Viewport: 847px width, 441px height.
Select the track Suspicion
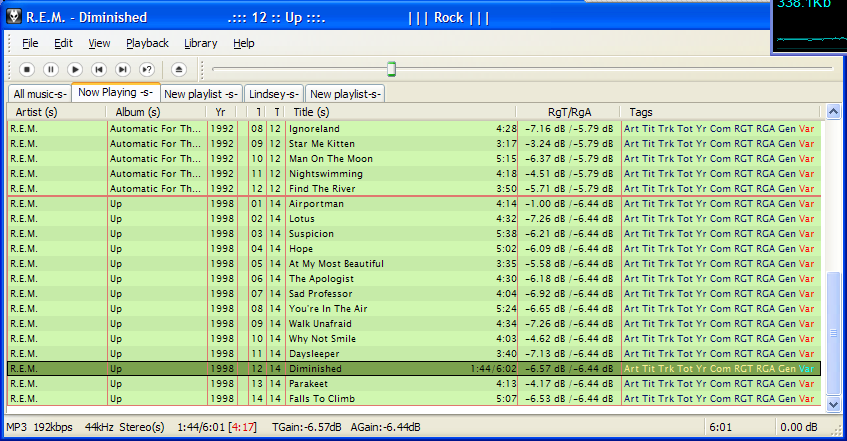pyautogui.click(x=414, y=234)
